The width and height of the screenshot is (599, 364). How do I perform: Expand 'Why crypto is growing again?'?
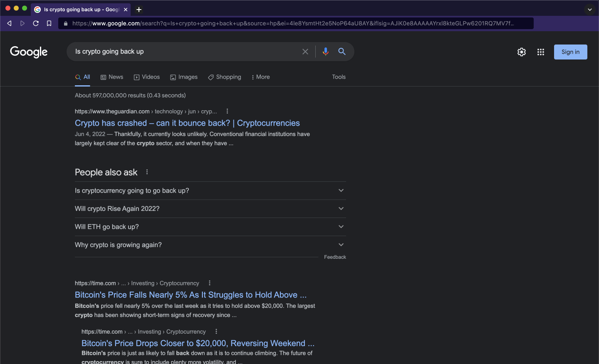pos(210,245)
